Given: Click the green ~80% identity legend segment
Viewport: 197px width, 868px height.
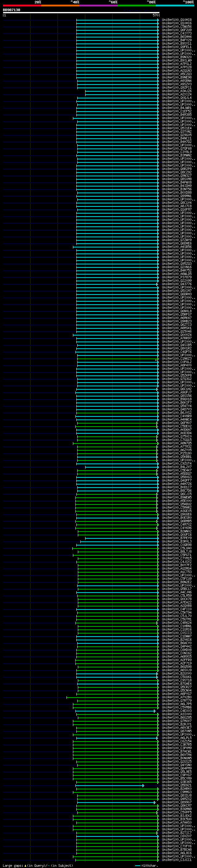Looking at the screenshot, I should (x=137, y=6).
